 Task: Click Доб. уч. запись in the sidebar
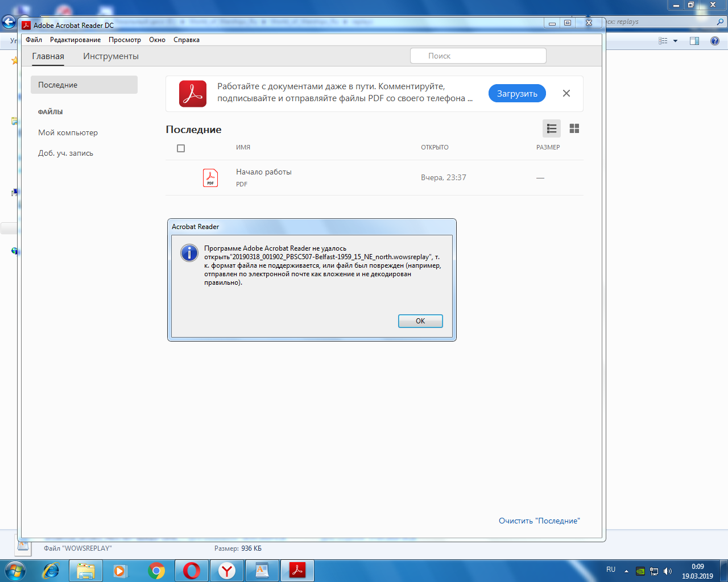[65, 153]
